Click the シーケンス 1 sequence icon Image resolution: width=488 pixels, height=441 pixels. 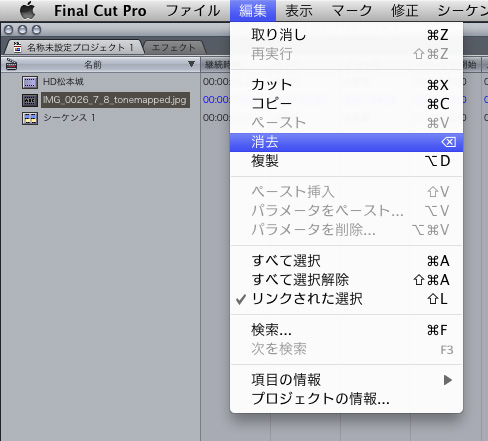point(30,118)
